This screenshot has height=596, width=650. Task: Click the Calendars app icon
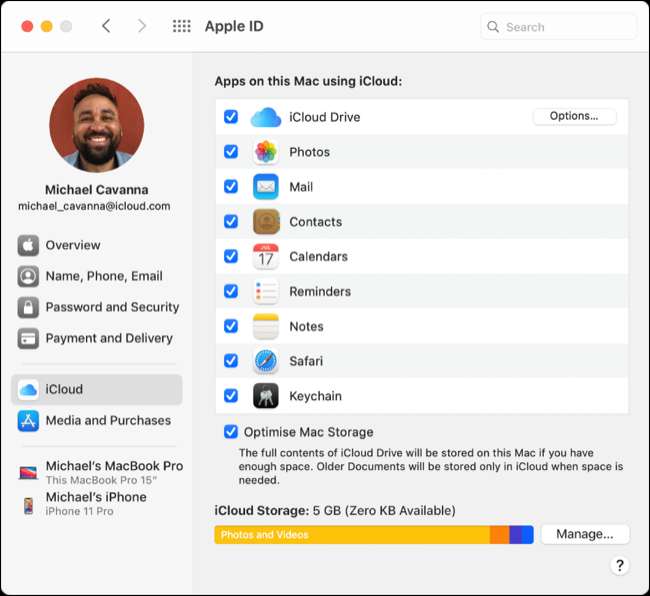265,257
